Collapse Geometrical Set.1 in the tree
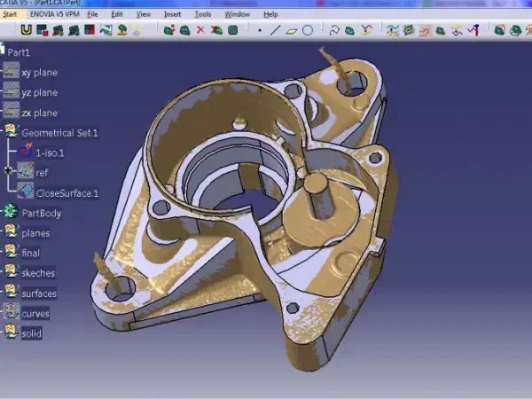532x399 pixels. pos(11,132)
